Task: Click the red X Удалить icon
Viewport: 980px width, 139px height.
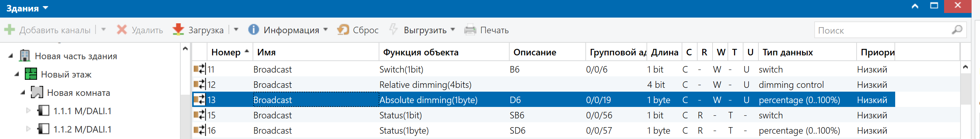Action: [x=122, y=30]
